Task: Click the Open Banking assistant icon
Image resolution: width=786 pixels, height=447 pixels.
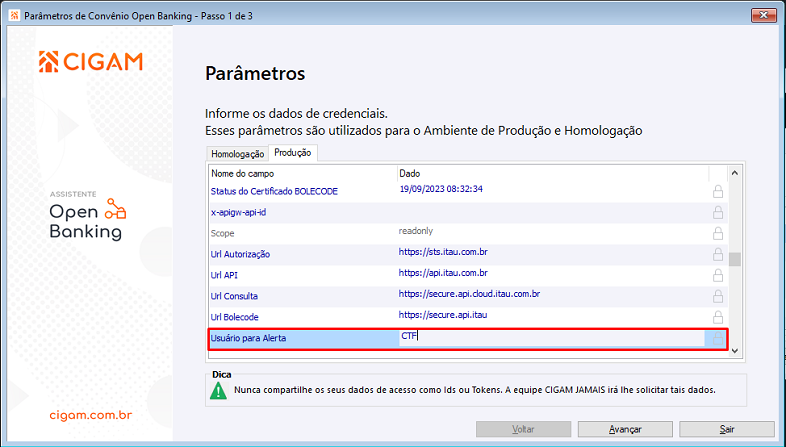Action: [115, 209]
